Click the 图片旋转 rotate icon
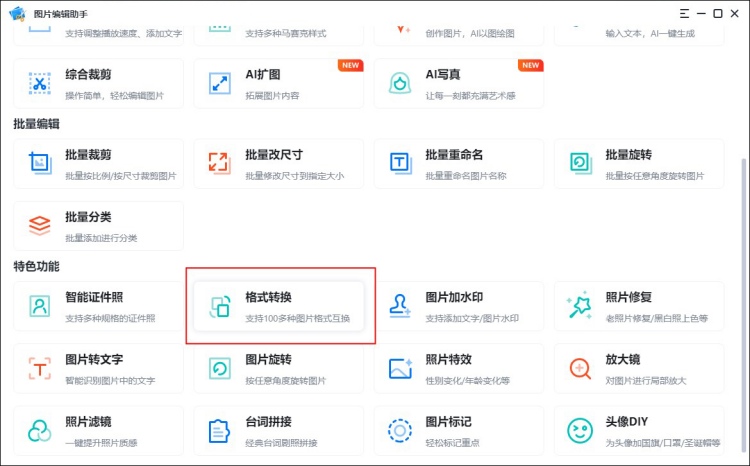This screenshot has width=750, height=466. coord(220,368)
